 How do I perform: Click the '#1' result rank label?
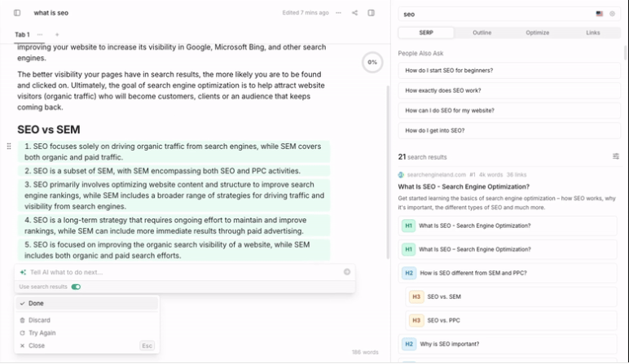pyautogui.click(x=473, y=175)
